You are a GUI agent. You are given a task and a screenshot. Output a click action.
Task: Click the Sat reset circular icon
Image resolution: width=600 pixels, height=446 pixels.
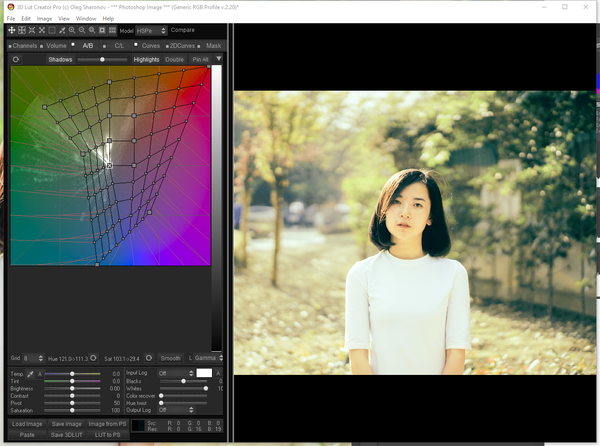tap(149, 358)
